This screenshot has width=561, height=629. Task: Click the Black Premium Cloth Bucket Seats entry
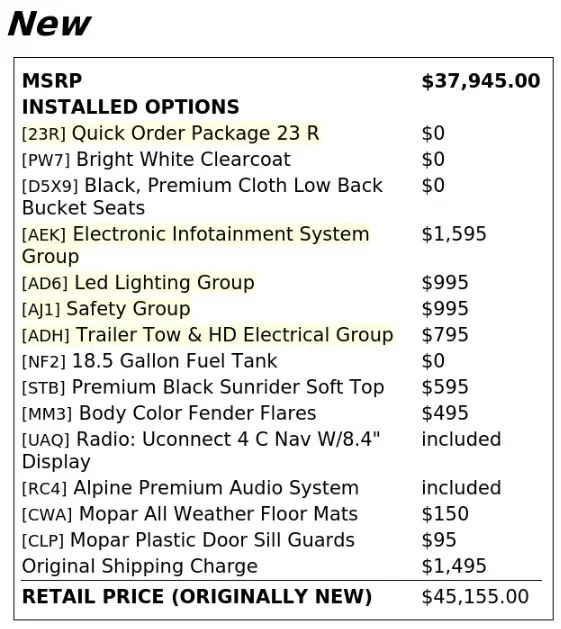pyautogui.click(x=202, y=197)
